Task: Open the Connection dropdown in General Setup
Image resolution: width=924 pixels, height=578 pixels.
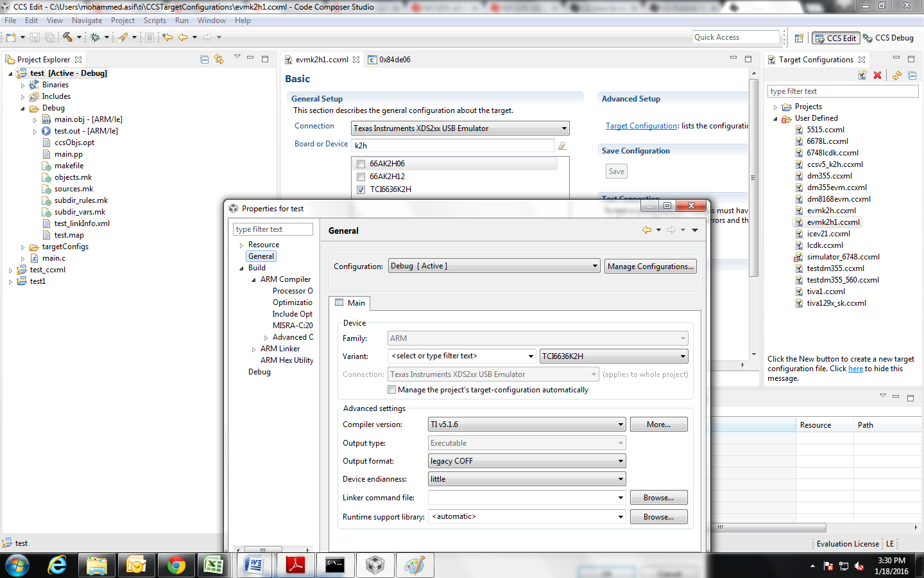Action: pos(460,128)
